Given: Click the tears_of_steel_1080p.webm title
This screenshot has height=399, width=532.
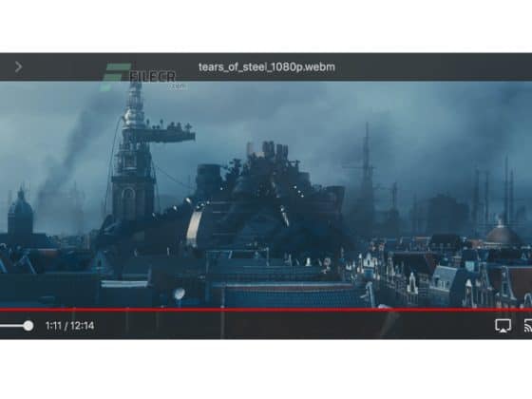Looking at the screenshot, I should pyautogui.click(x=267, y=66).
